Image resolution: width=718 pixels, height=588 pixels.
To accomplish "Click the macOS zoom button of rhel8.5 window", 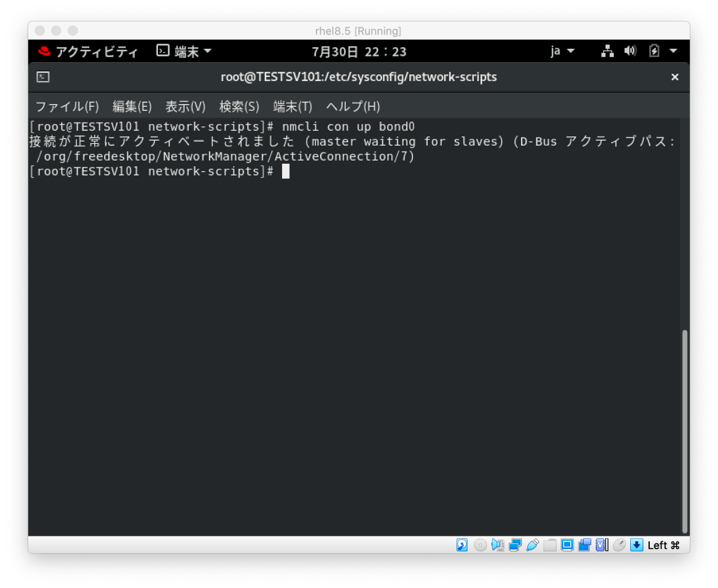I will (73, 31).
